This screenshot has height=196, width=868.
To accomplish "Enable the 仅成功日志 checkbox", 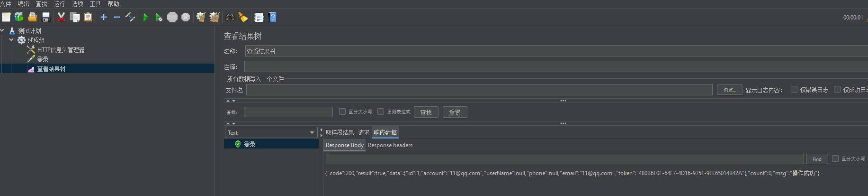I will coord(837,89).
